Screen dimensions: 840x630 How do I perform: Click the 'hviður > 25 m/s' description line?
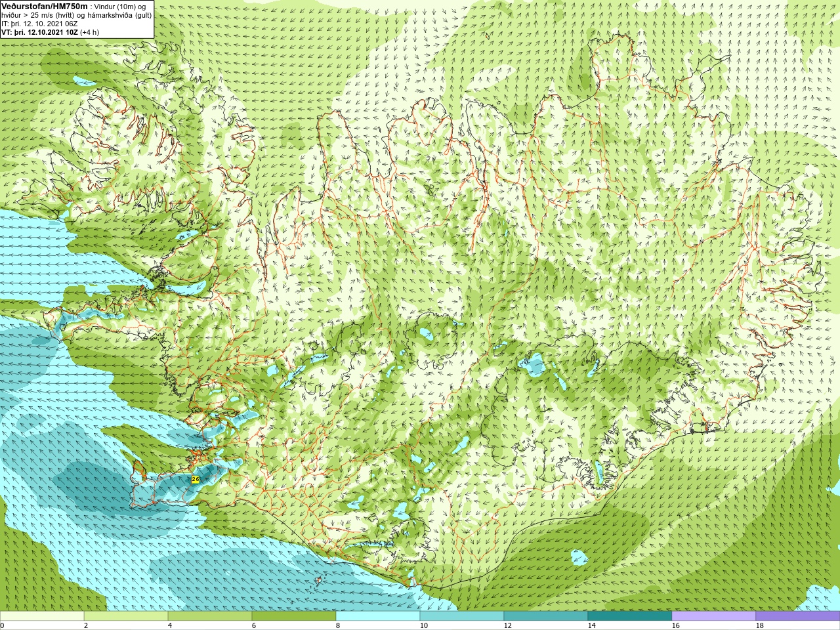(76, 15)
